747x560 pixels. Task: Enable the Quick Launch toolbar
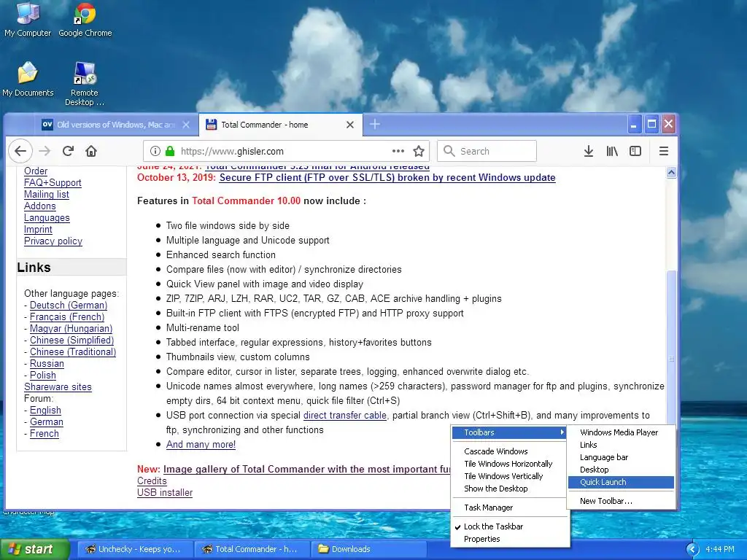[x=621, y=482]
